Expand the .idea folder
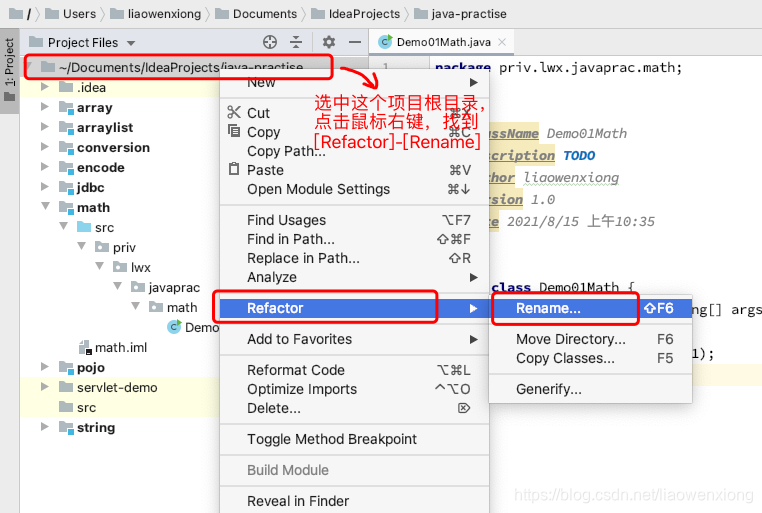This screenshot has height=513, width=762. pos(45,87)
